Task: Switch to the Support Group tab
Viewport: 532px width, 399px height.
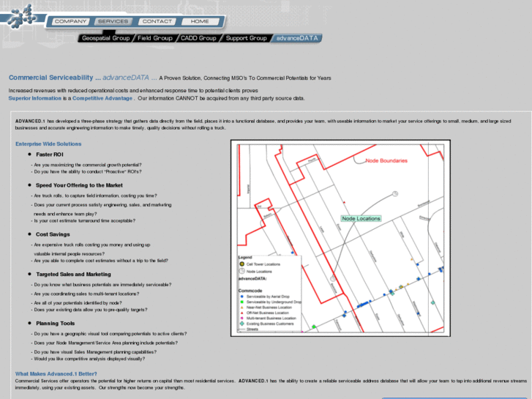Action: click(x=246, y=38)
